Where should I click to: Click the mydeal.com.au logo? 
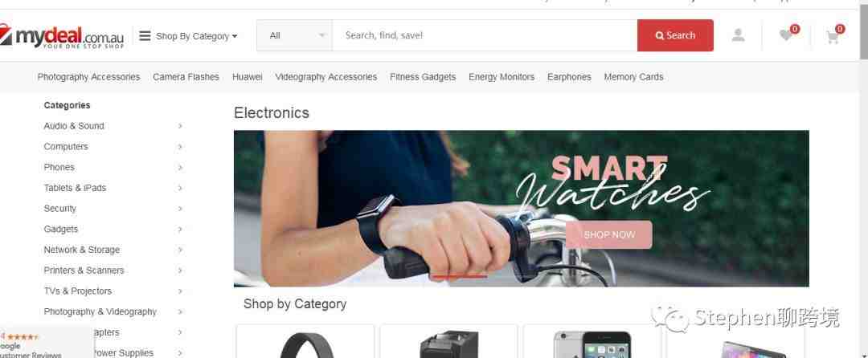point(61,36)
